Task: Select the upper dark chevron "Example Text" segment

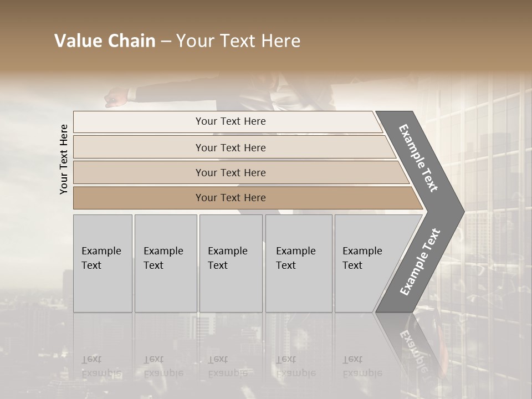Action: 420,158
